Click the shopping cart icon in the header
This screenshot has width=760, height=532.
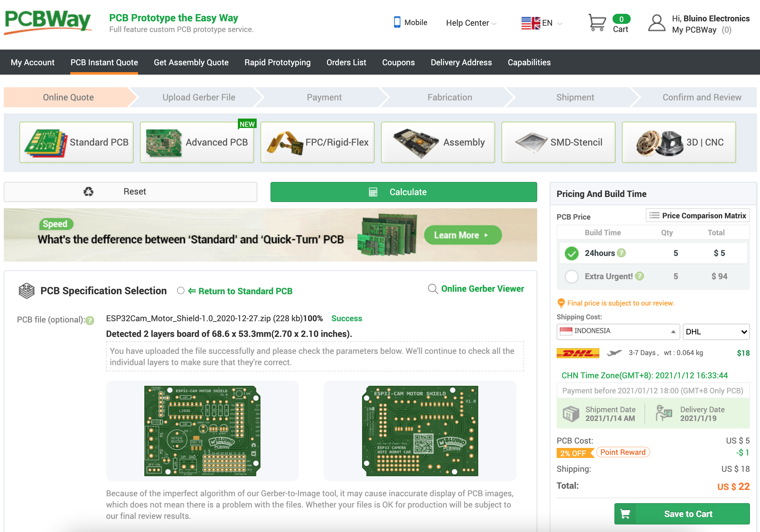pos(597,23)
